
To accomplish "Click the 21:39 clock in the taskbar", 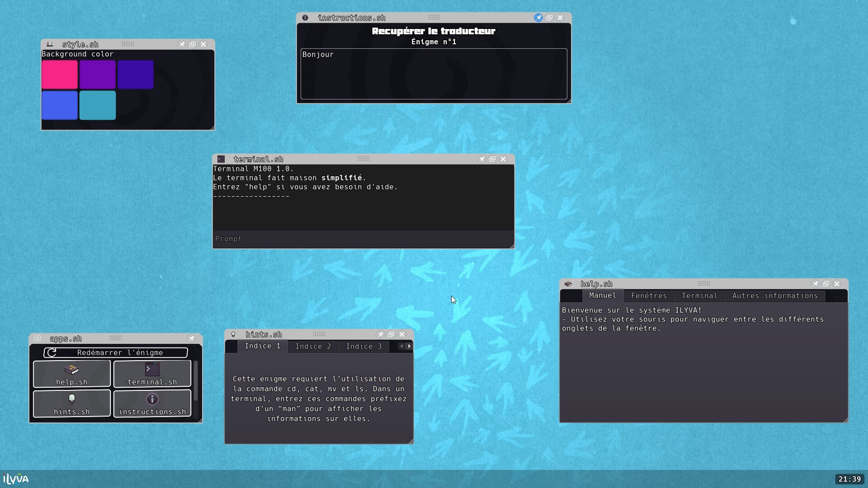I will point(849,479).
